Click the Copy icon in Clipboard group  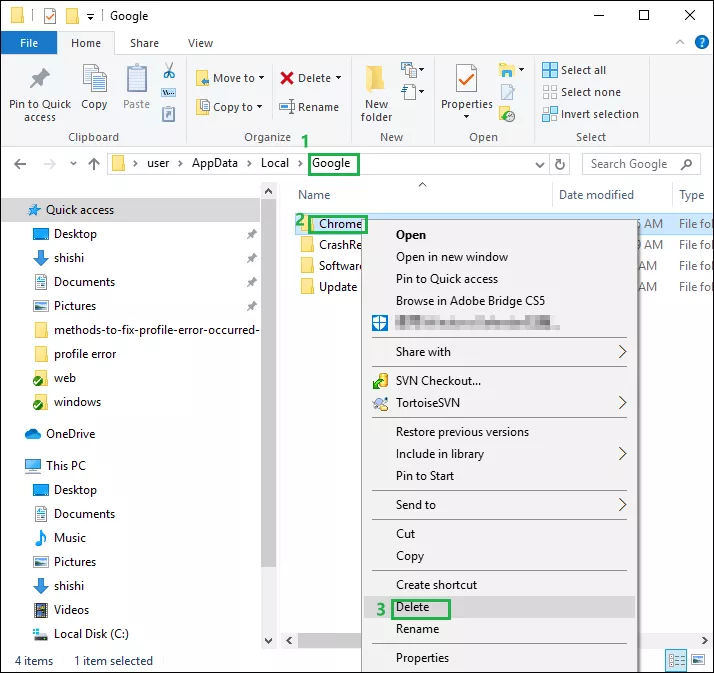[94, 78]
